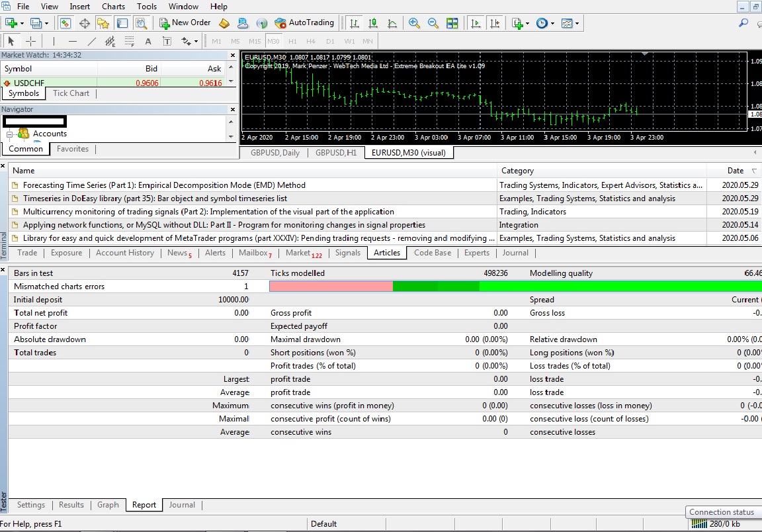
Task: Open the Charts menu
Action: point(113,7)
